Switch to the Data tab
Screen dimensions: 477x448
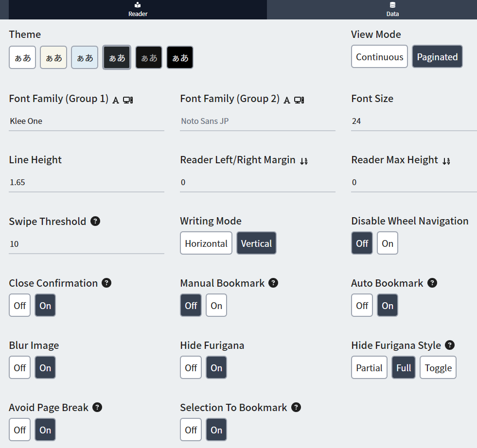click(x=392, y=10)
